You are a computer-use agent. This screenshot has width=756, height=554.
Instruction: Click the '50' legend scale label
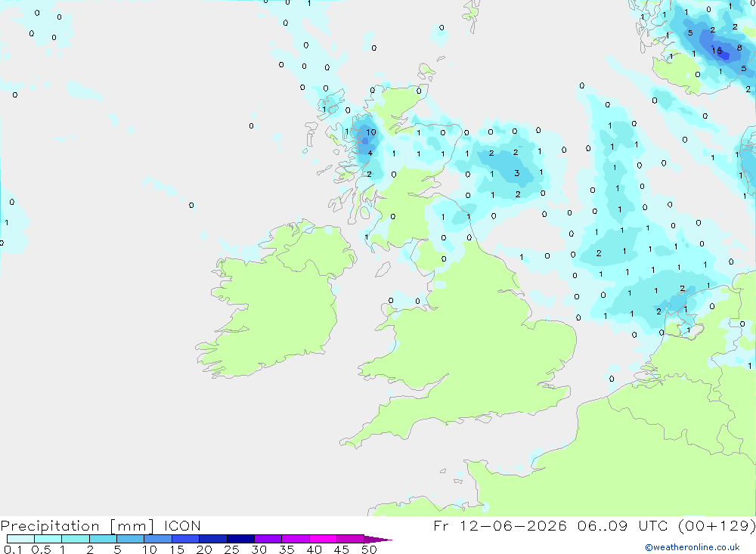pyautogui.click(x=369, y=549)
